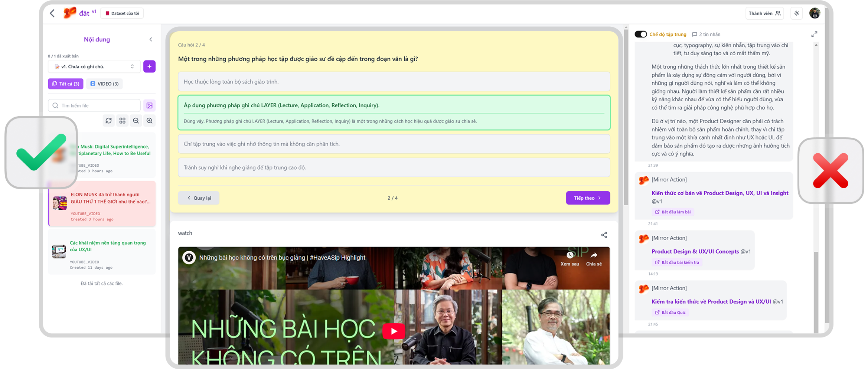This screenshot has height=369, width=868.
Task: Click the image search icon next to search
Action: 149,105
